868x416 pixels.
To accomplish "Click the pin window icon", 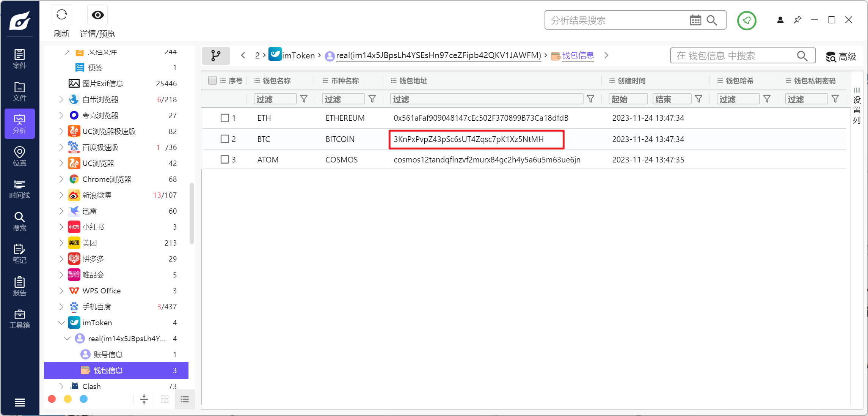I will pyautogui.click(x=797, y=20).
